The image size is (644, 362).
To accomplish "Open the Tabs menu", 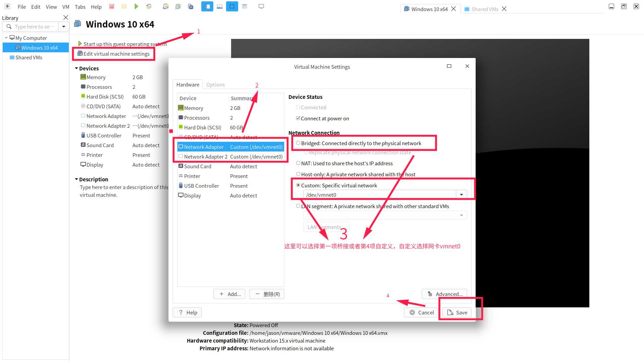I will (80, 7).
